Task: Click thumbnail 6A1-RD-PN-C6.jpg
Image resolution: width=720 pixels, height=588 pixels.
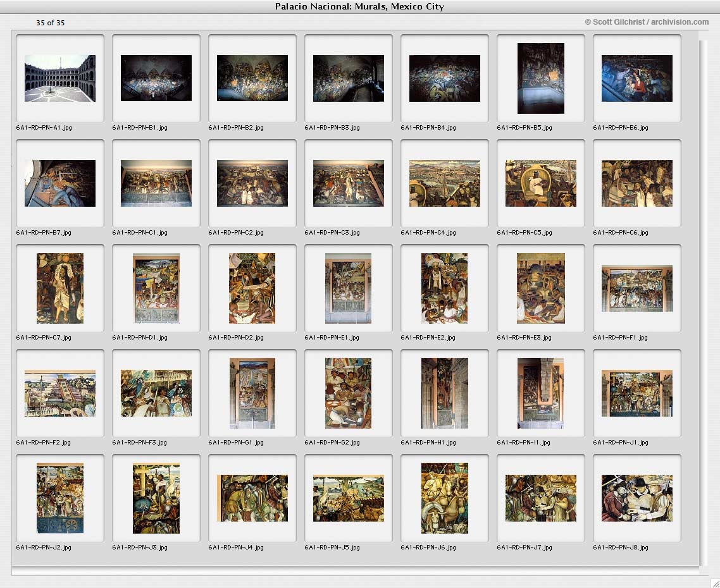Action: tap(637, 183)
